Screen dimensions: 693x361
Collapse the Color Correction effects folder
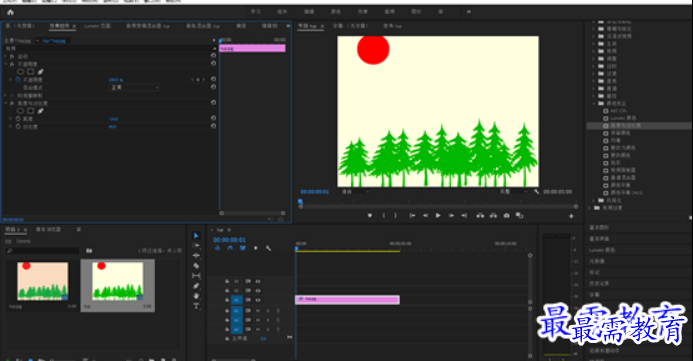click(x=594, y=103)
